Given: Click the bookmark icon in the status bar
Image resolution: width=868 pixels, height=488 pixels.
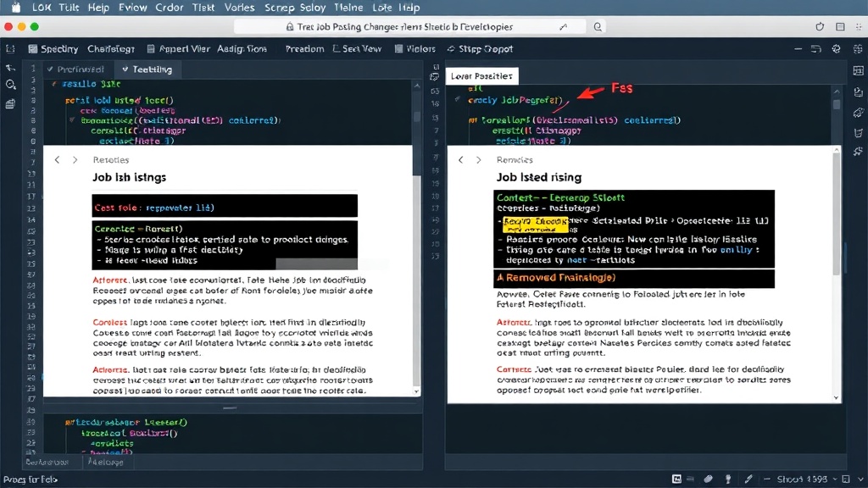Looking at the screenshot, I should click(846, 480).
